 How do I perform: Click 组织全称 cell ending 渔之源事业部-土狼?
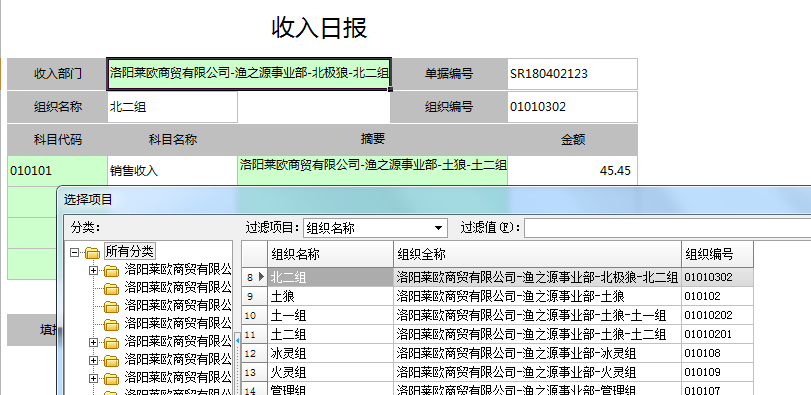click(x=537, y=296)
